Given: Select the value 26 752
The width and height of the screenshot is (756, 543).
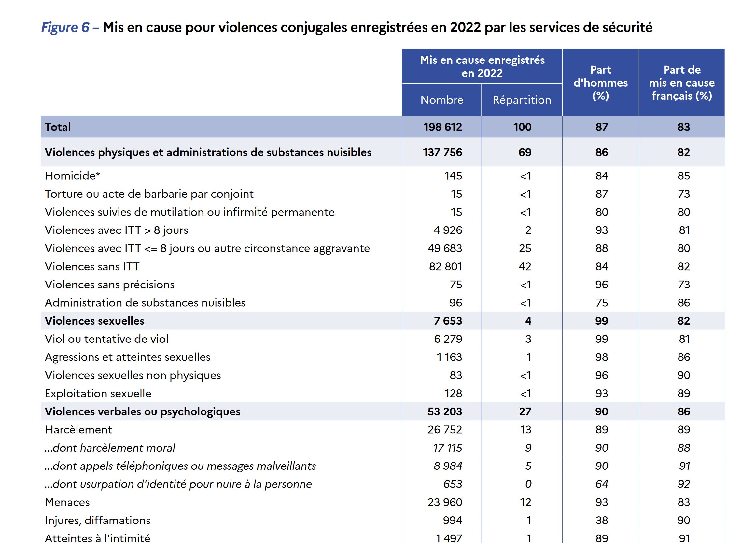Looking at the screenshot, I should [x=445, y=430].
